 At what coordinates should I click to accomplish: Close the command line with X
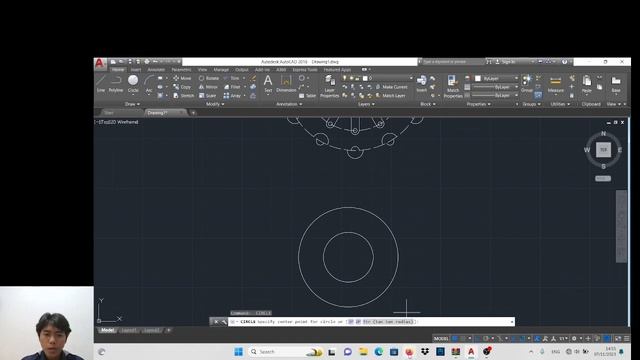pos(216,322)
